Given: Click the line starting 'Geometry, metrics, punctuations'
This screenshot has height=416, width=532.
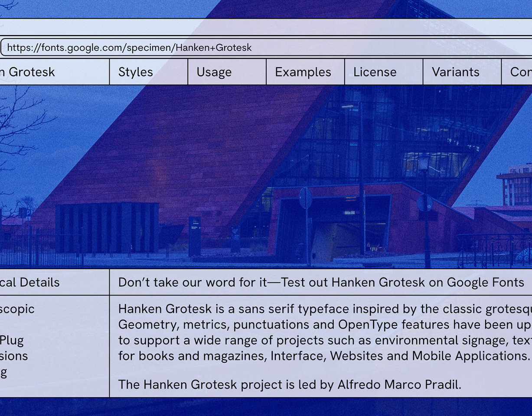Looking at the screenshot, I should [325, 325].
